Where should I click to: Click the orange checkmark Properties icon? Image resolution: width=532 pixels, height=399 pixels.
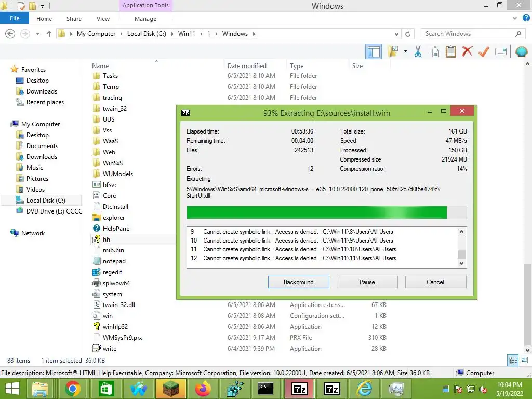tap(484, 51)
